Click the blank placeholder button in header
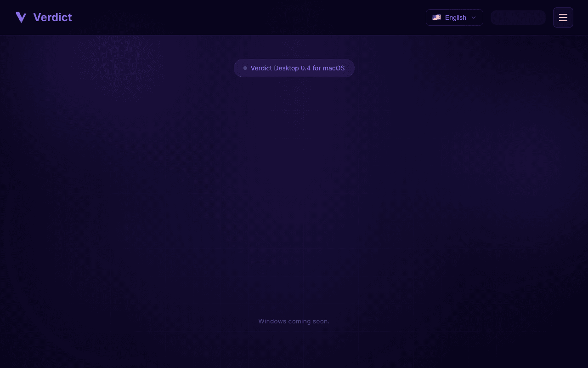588x368 pixels. 518,17
